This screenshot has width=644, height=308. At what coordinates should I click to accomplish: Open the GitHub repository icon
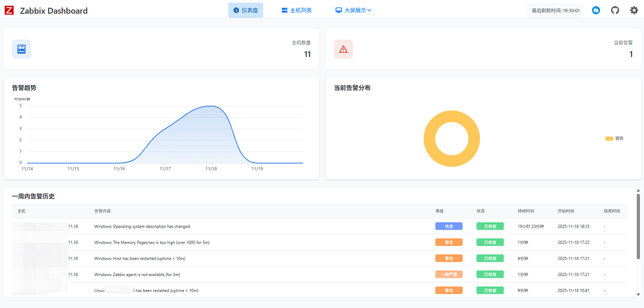(x=615, y=10)
